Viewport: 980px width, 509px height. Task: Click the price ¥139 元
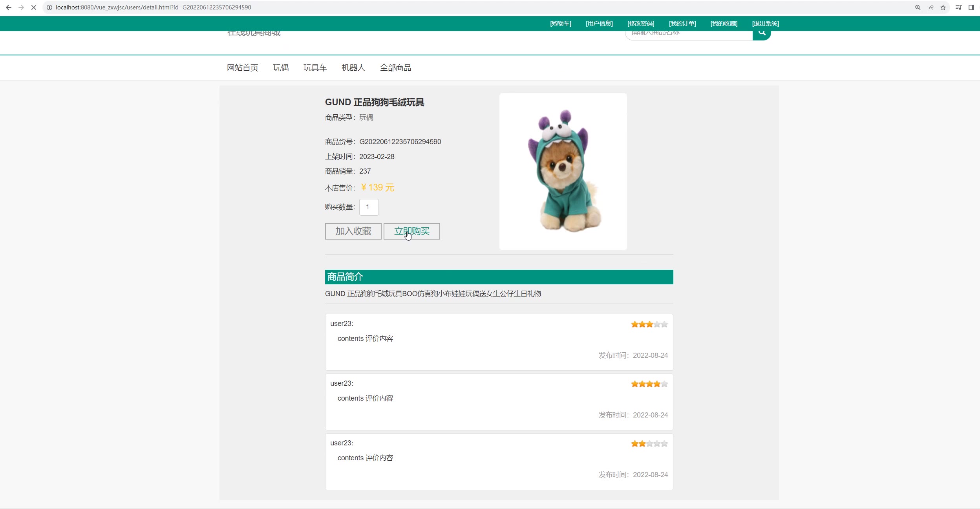click(377, 188)
